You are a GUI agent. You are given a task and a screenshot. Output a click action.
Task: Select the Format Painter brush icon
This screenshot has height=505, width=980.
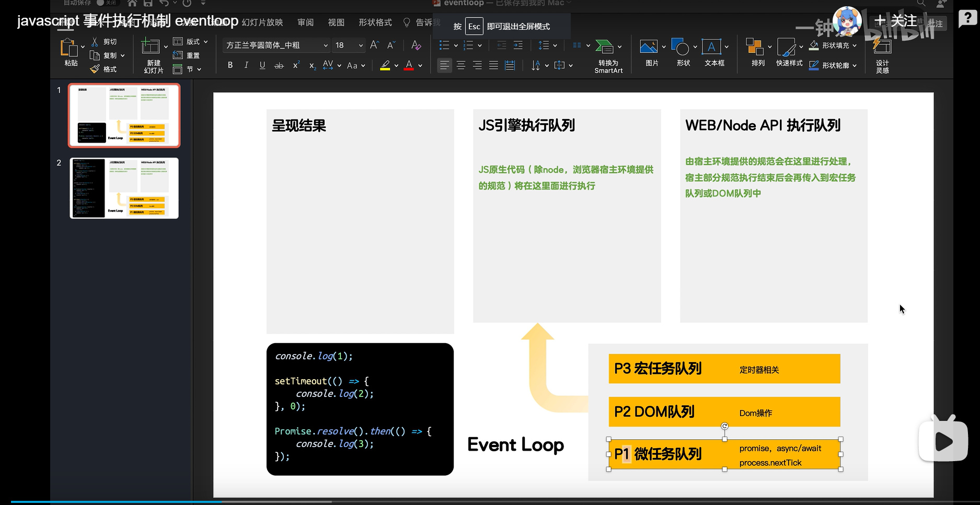click(x=95, y=69)
